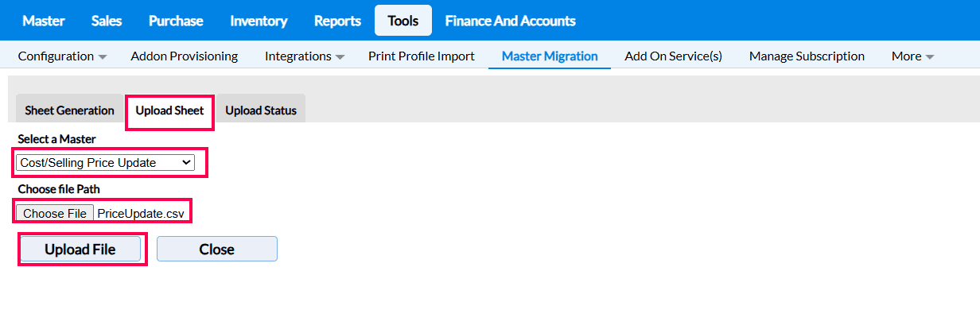Open the Purchase menu
This screenshot has height=329, width=980.
coord(176,21)
